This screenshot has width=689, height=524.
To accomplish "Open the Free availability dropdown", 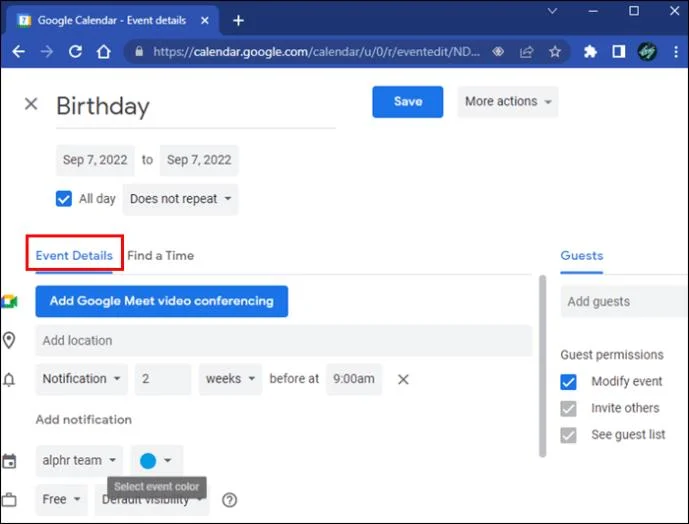I will (62, 499).
